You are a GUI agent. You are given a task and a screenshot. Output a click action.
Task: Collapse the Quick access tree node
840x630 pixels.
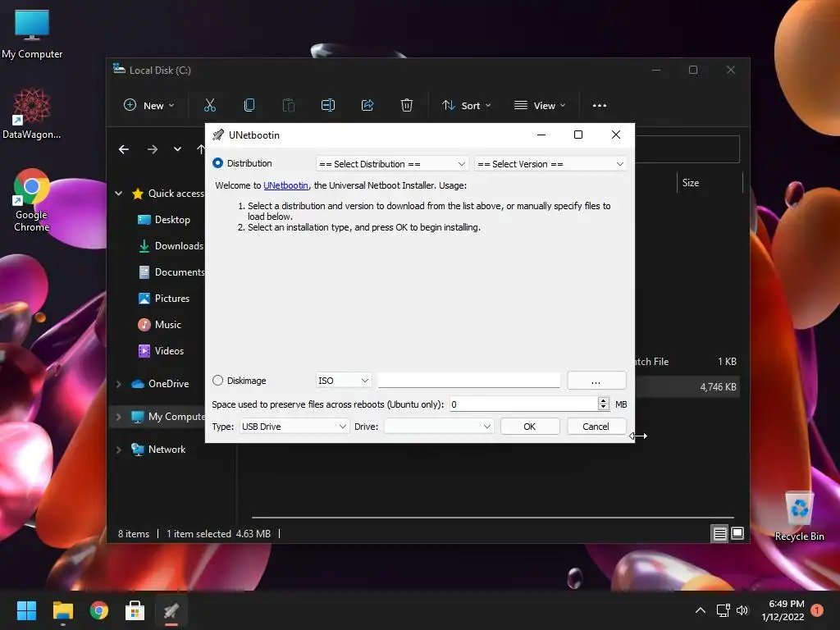[x=118, y=194]
